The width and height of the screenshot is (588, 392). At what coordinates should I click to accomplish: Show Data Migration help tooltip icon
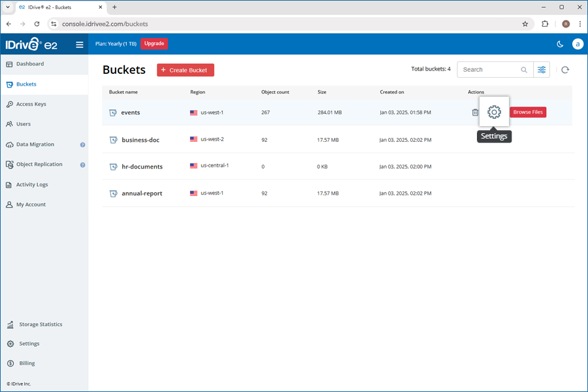[83, 144]
